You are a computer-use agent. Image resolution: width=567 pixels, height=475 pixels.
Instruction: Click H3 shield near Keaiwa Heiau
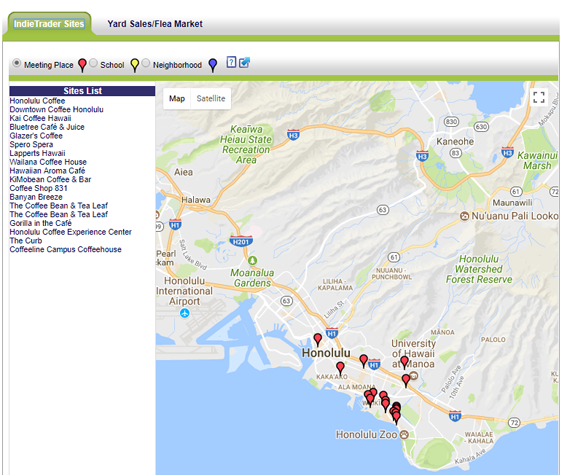(x=293, y=135)
